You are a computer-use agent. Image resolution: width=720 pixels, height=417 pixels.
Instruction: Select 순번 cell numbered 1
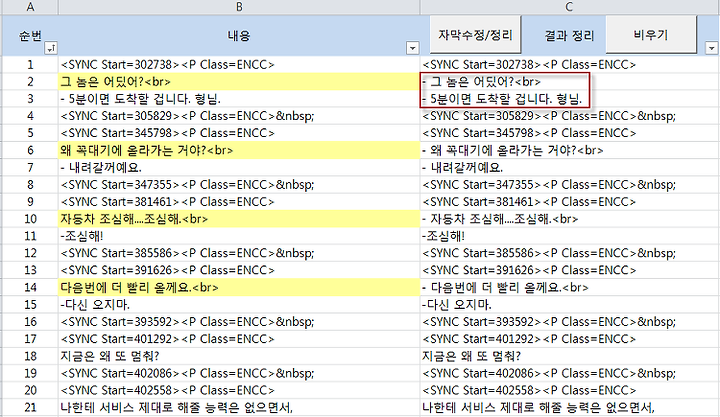pyautogui.click(x=30, y=65)
